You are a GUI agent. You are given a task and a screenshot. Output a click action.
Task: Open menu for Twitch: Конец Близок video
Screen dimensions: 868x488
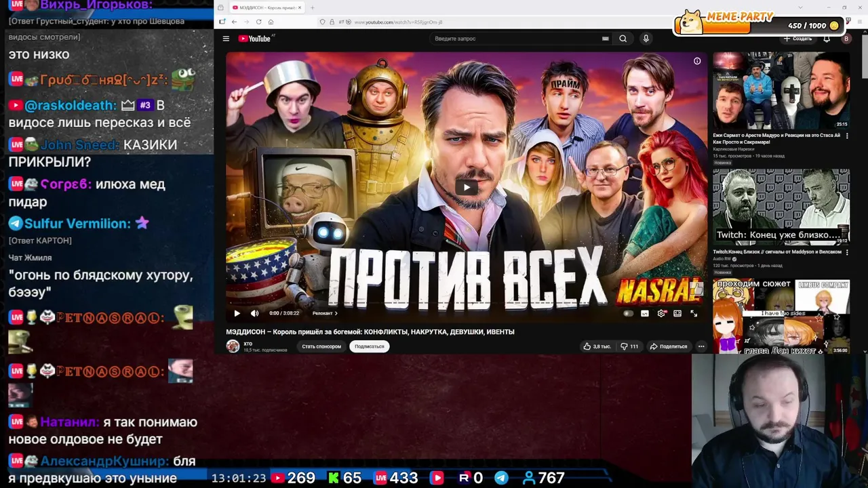pyautogui.click(x=847, y=252)
